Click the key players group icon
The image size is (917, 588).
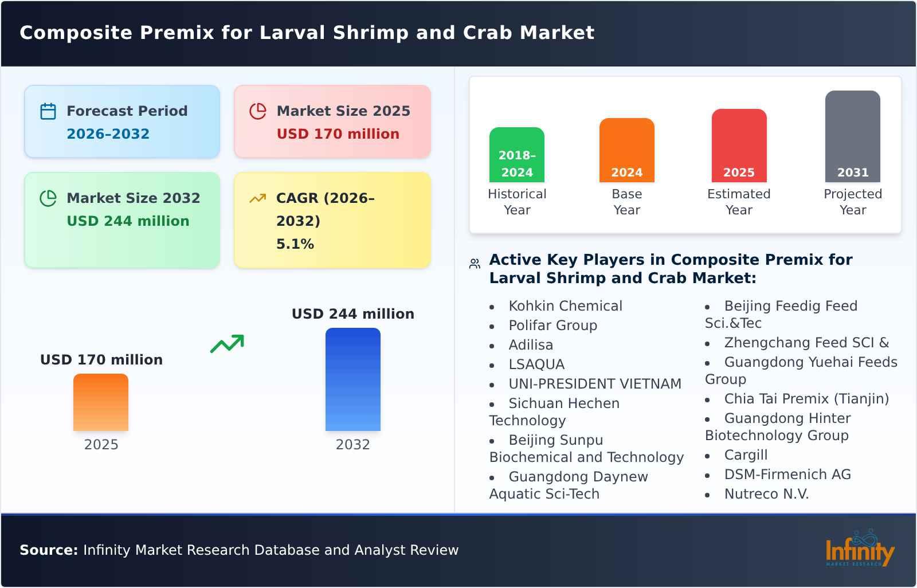coord(474,263)
